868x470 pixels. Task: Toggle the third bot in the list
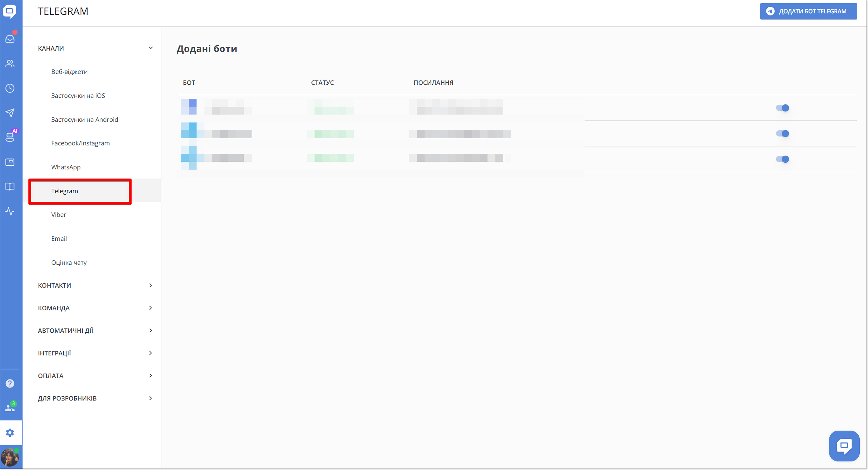coord(783,159)
